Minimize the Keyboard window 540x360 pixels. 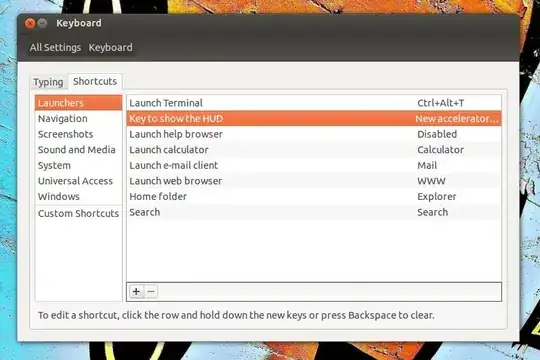[42, 23]
